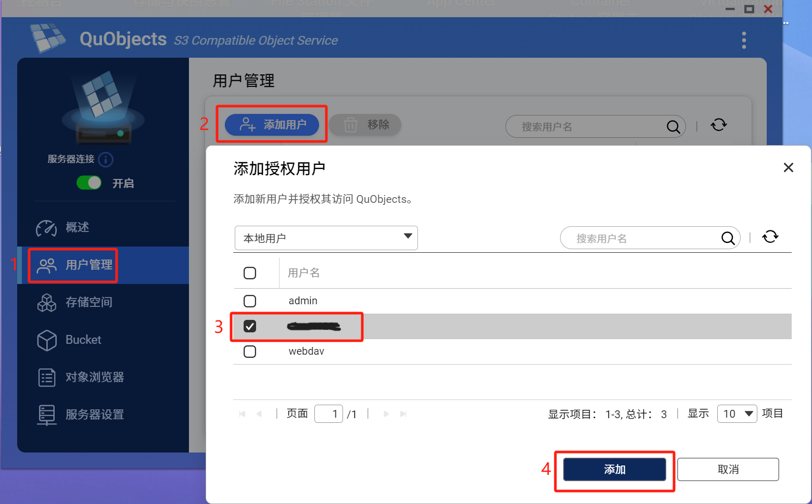Go to next page of user list
This screenshot has height=504, width=812.
[x=386, y=414]
